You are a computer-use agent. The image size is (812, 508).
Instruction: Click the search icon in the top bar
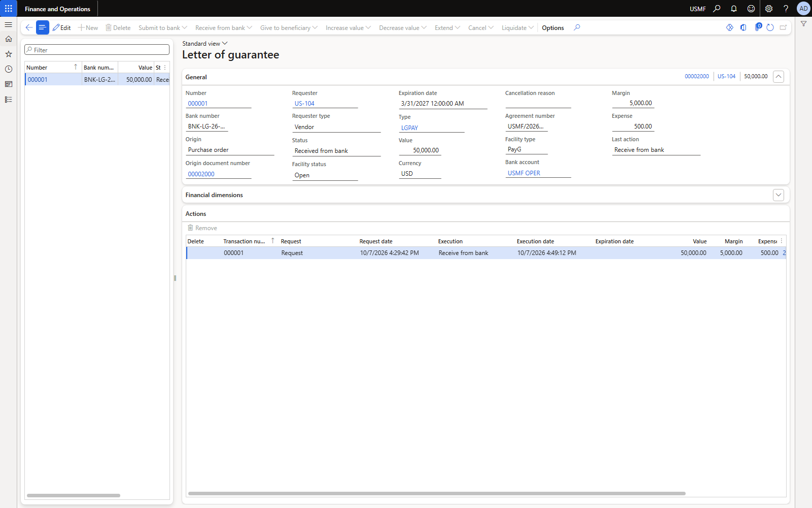717,9
